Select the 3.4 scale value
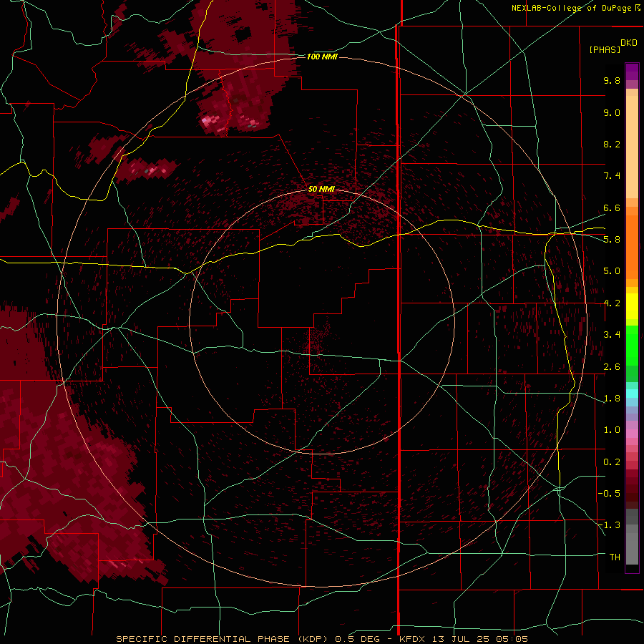 [612, 335]
